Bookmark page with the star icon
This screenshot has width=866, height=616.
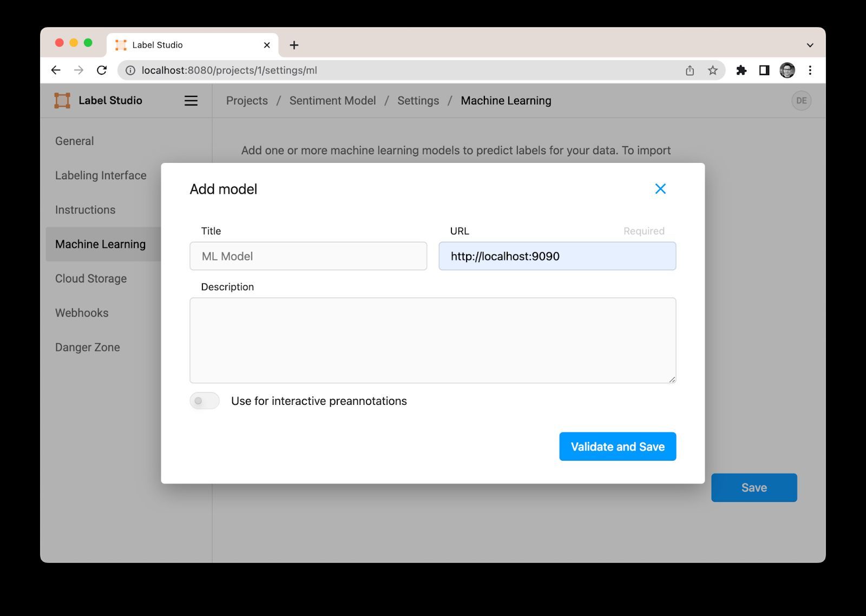tap(712, 70)
